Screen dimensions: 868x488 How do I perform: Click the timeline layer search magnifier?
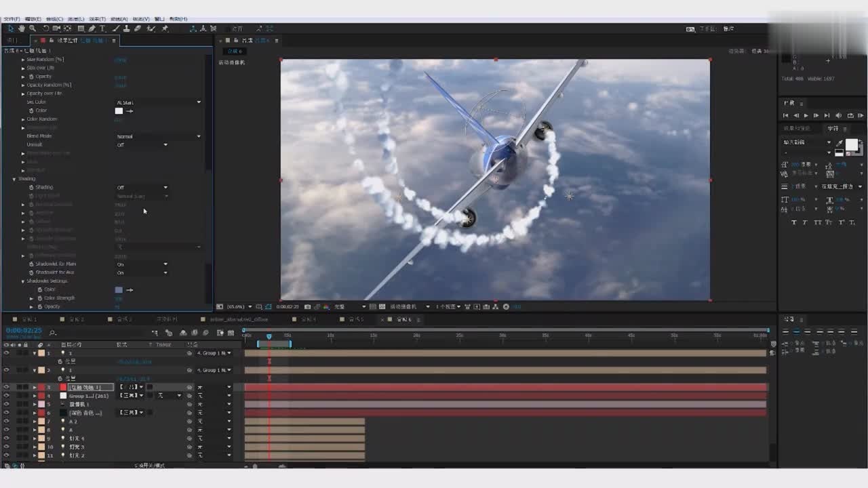click(53, 333)
